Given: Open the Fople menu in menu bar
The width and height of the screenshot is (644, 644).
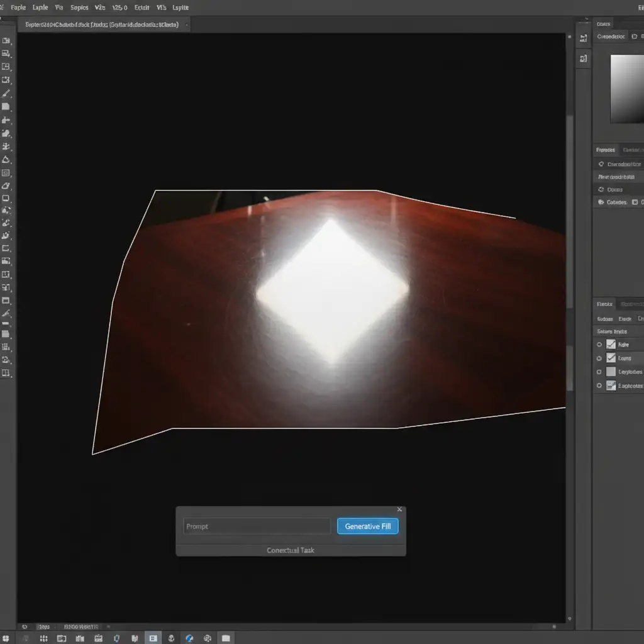Looking at the screenshot, I should [x=18, y=8].
